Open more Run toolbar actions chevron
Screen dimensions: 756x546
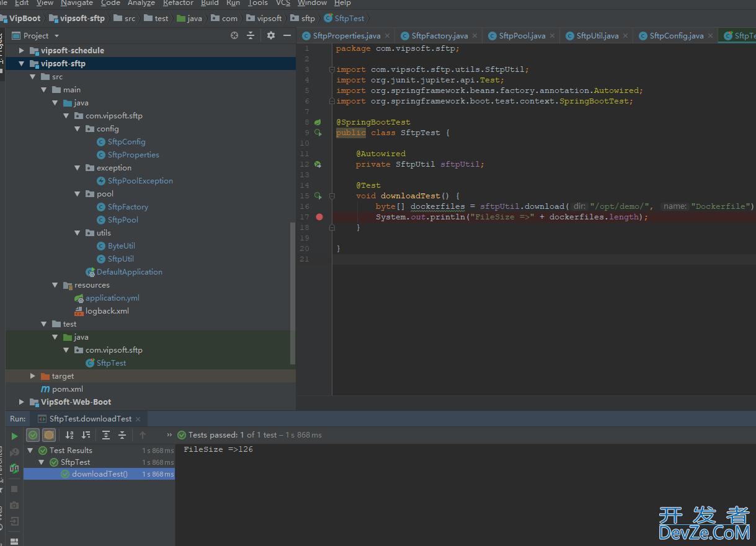(x=169, y=435)
